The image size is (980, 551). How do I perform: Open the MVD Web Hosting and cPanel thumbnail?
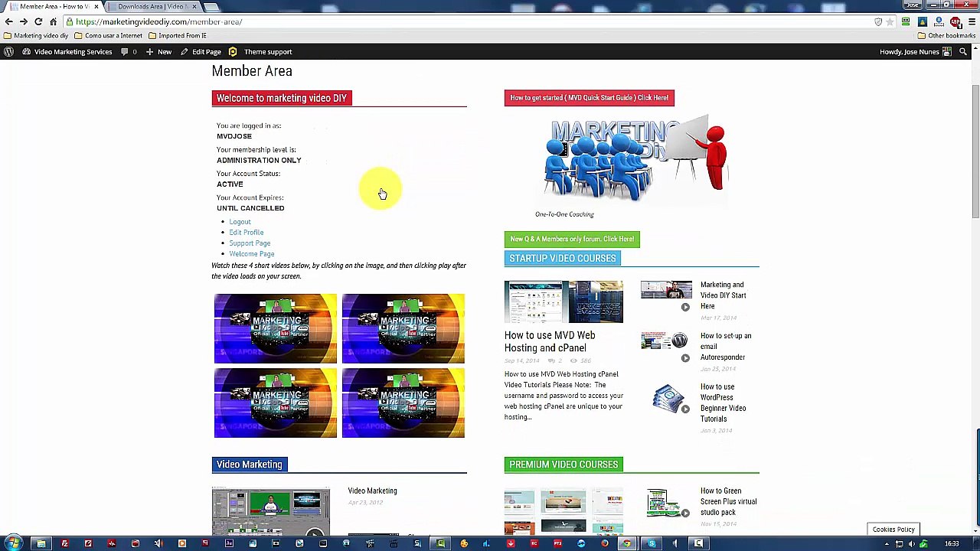[x=563, y=302]
